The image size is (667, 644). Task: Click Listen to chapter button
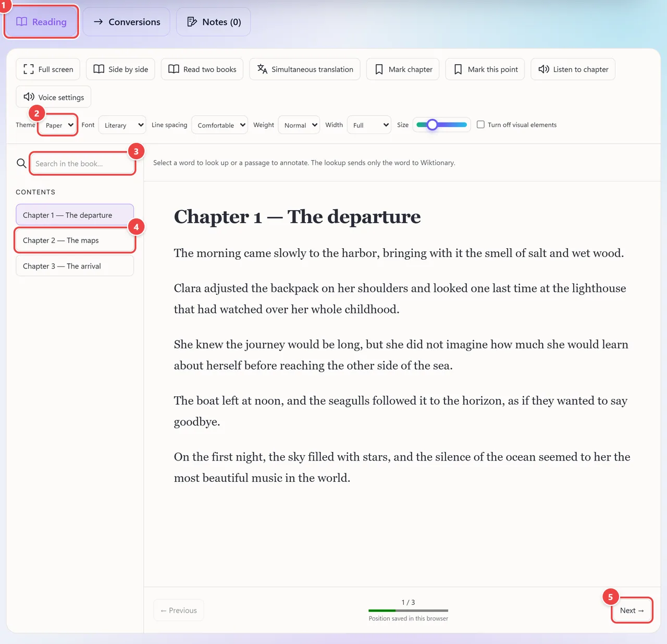573,69
